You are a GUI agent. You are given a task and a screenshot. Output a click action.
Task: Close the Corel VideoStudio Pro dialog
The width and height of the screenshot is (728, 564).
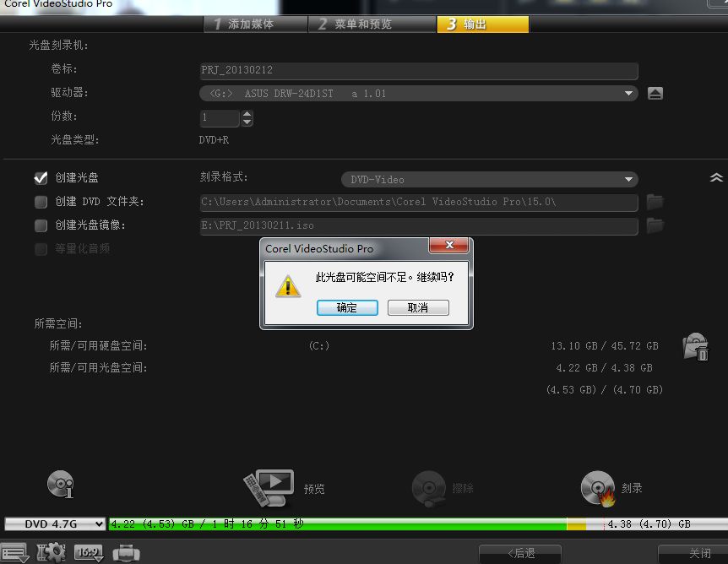coord(449,245)
